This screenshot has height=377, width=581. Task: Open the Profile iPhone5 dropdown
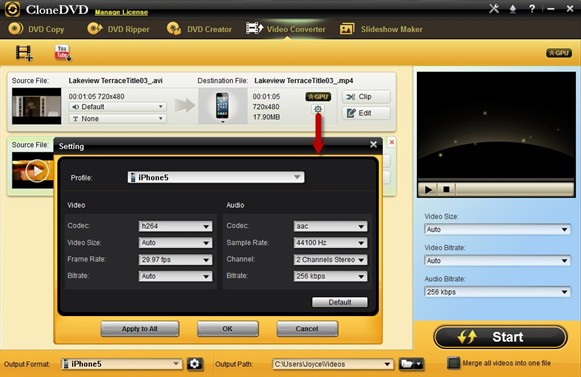point(216,177)
